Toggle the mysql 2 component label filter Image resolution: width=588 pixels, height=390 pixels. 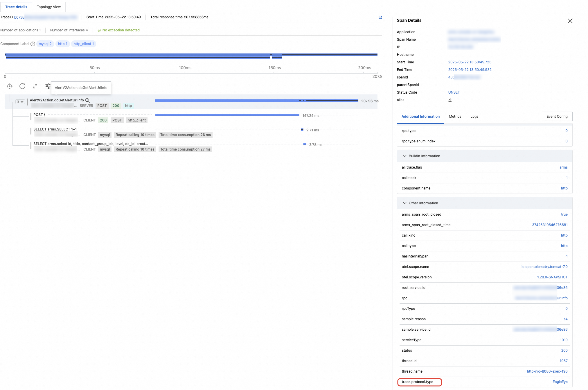(45, 44)
